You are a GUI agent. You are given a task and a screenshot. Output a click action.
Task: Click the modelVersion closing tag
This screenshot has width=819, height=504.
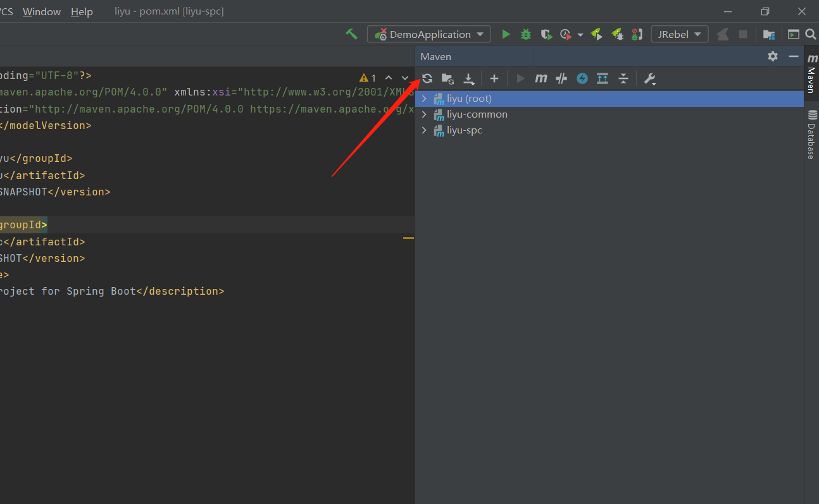pyautogui.click(x=46, y=125)
